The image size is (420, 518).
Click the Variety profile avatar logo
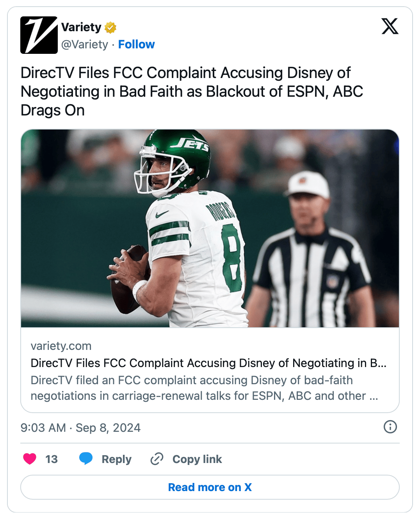click(x=39, y=35)
